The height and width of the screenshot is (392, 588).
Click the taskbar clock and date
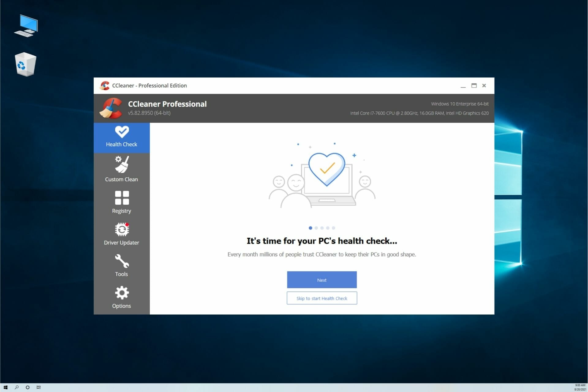click(580, 387)
